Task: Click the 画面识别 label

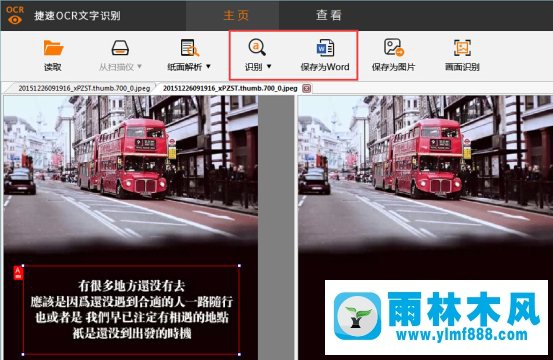Action: (462, 67)
